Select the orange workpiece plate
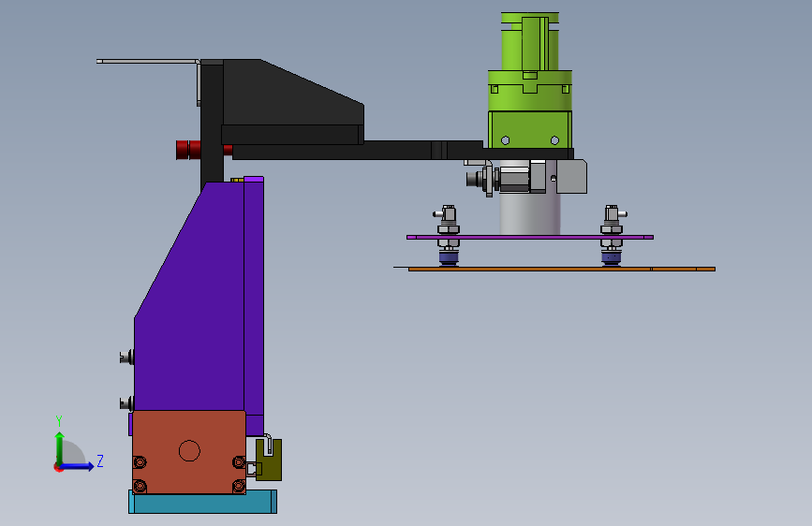This screenshot has height=526, width=812. 562,270
